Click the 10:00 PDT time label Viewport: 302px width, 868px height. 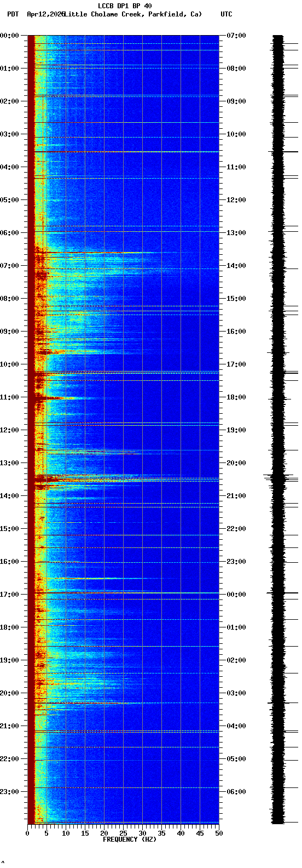pos(10,364)
